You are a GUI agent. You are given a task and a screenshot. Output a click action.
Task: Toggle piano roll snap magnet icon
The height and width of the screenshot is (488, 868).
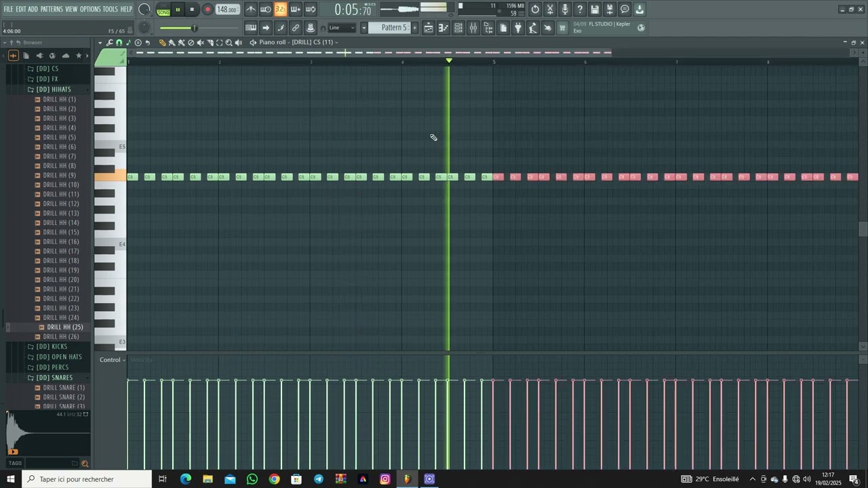[x=119, y=43]
